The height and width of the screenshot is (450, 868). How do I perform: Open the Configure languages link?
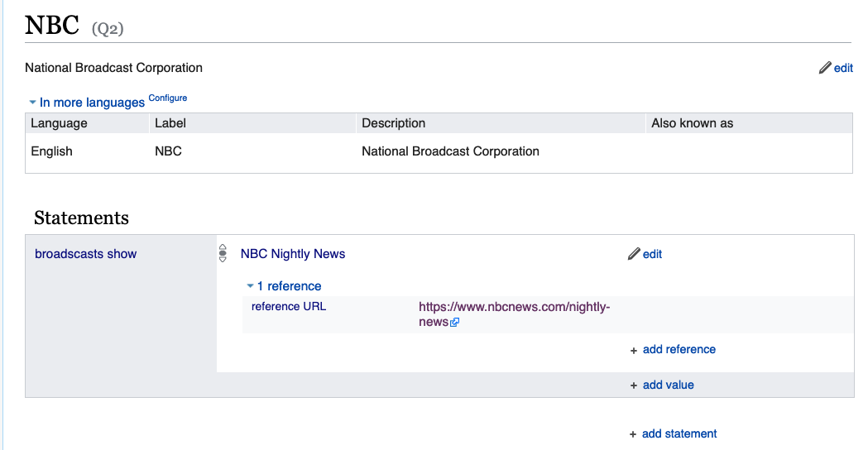tap(168, 98)
